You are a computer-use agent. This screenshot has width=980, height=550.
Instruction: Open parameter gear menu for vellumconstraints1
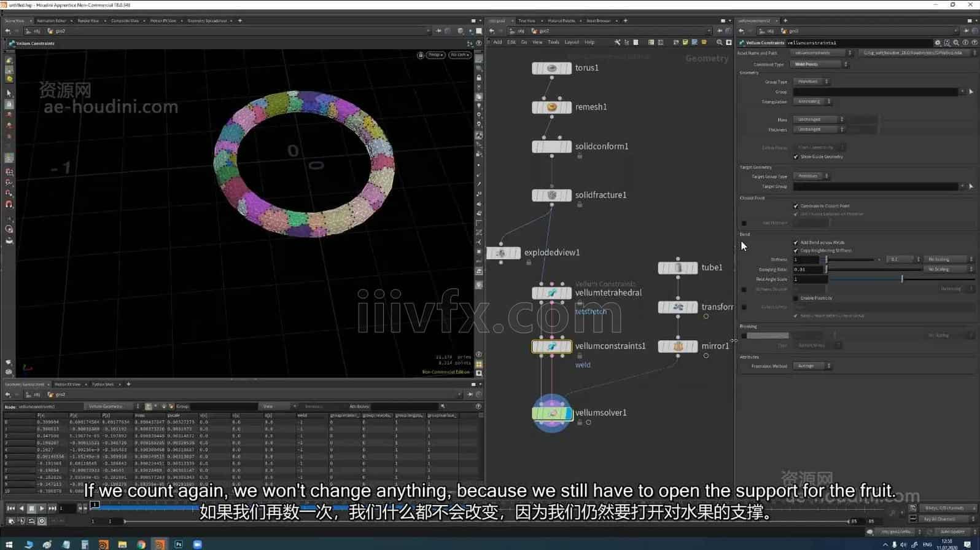(x=938, y=43)
